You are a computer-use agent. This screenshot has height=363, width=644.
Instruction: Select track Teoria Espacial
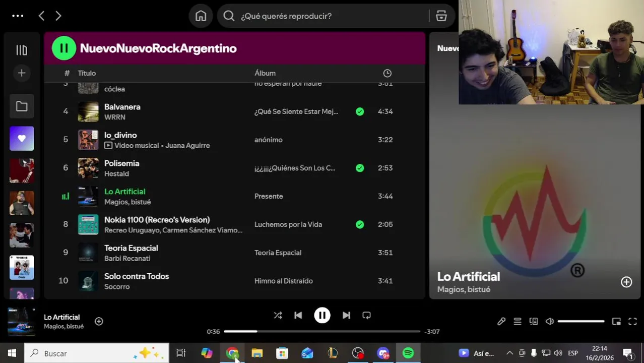click(x=131, y=248)
